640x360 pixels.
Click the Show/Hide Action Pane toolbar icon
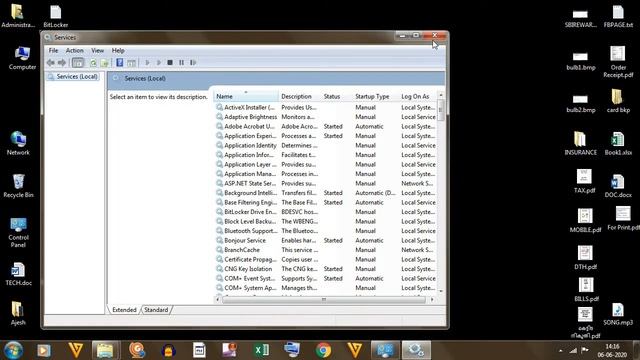pos(131,63)
